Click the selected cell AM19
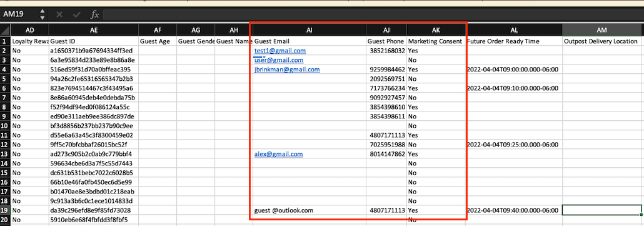 601,210
